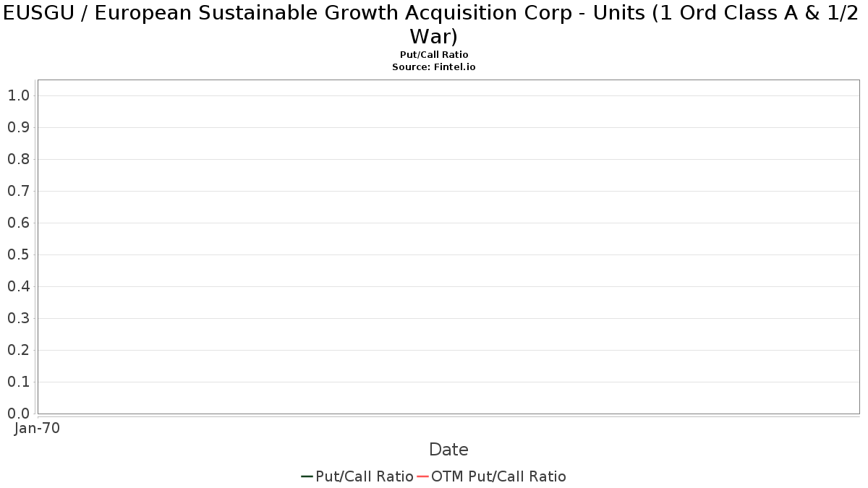868x488 pixels.
Task: Click the chart title EUSGU text
Action: [434, 24]
